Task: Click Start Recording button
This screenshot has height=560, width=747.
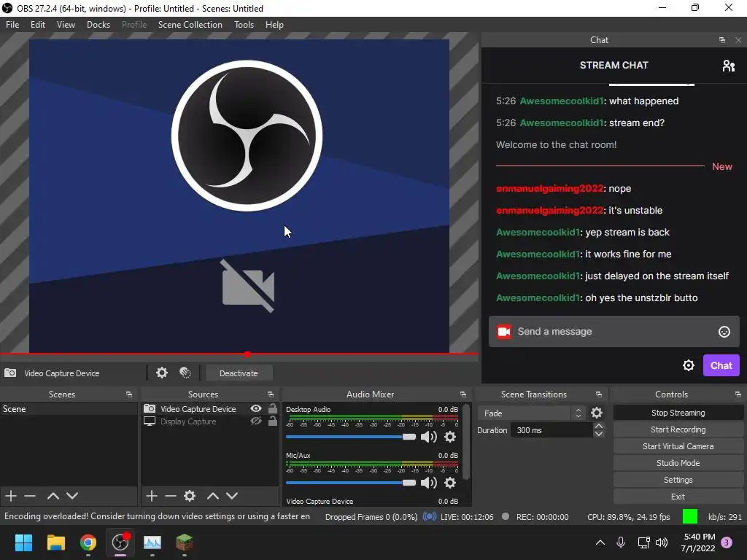Action: [x=678, y=429]
